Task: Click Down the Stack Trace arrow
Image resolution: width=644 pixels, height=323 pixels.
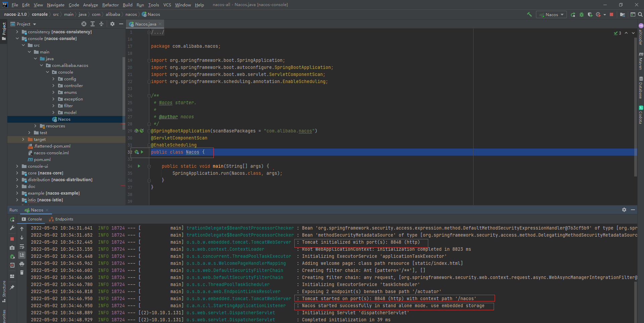Action: coord(22,238)
